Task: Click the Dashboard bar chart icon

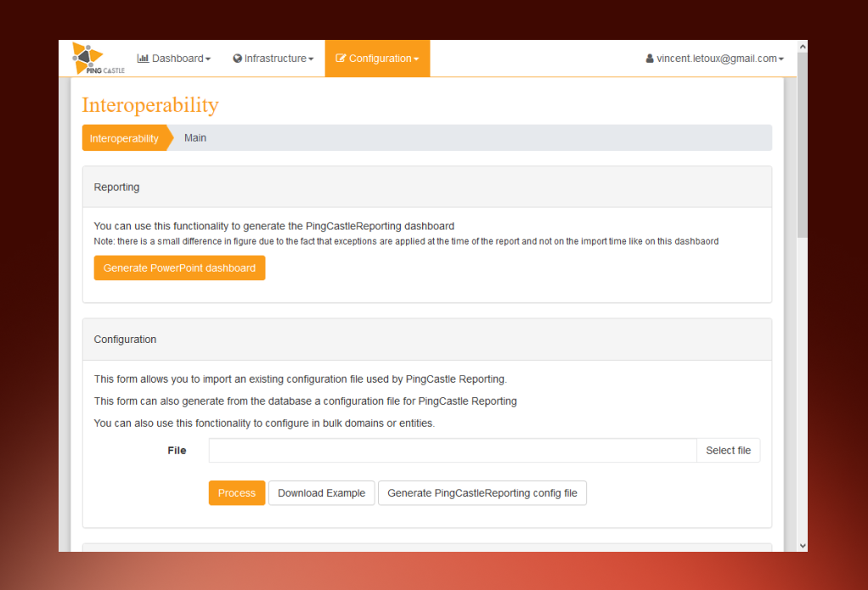Action: point(143,58)
